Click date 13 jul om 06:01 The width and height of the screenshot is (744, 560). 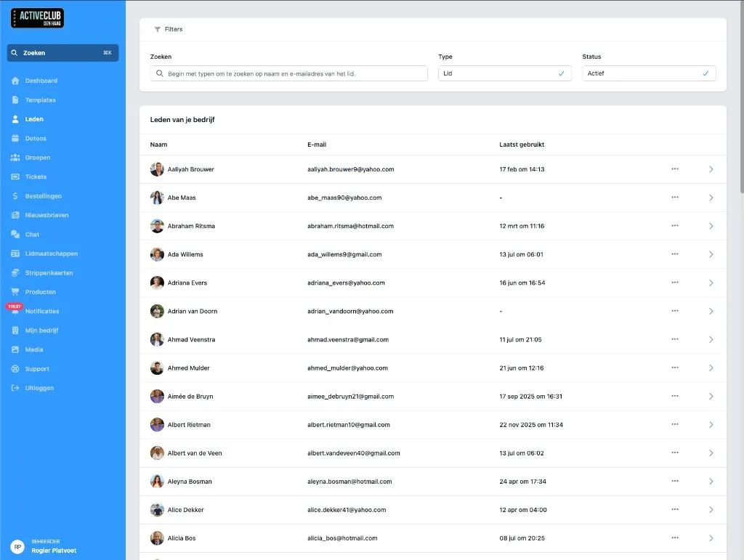click(521, 255)
